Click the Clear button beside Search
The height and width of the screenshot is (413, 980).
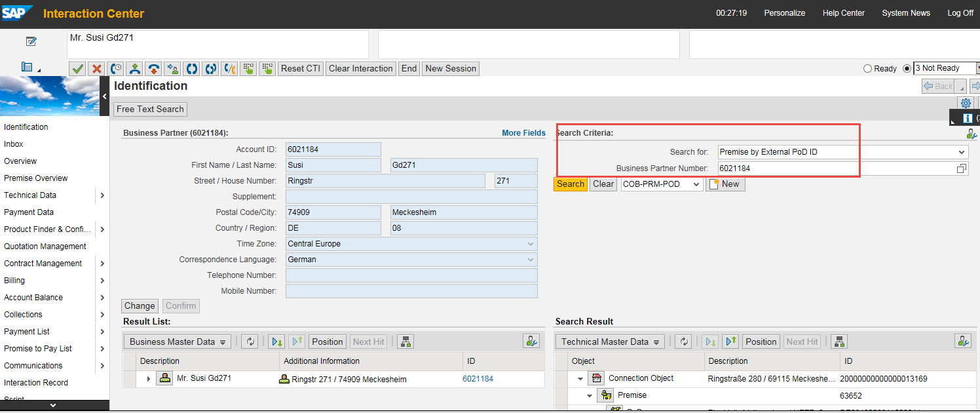tap(603, 184)
